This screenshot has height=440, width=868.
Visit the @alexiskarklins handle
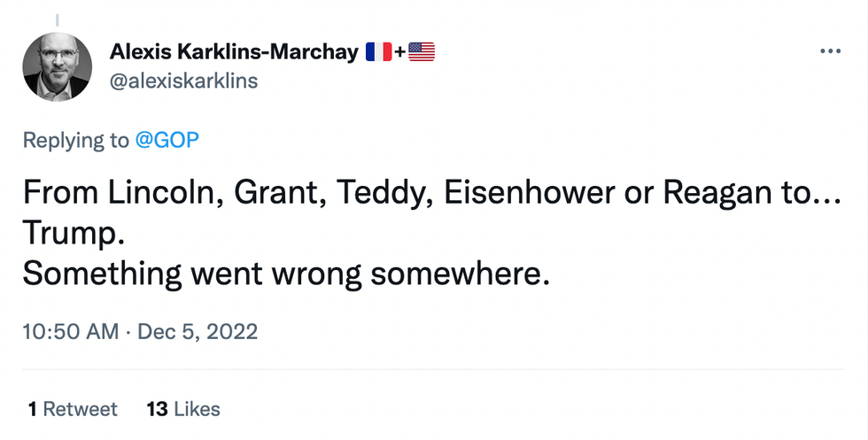pyautogui.click(x=183, y=81)
